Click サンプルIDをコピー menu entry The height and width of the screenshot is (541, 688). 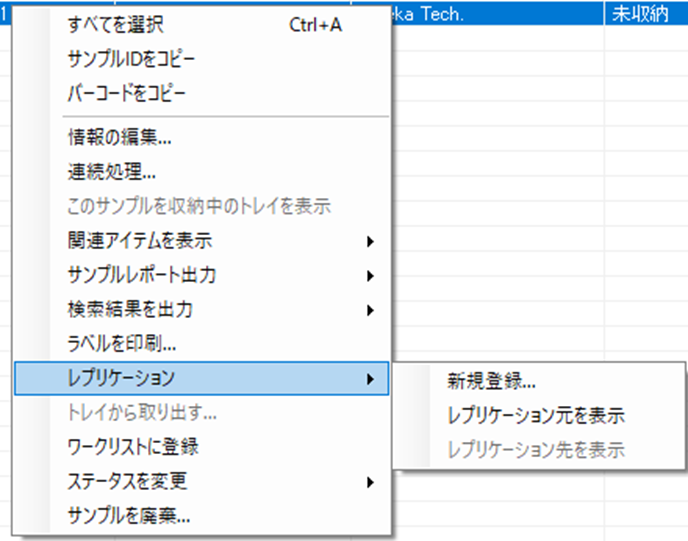[x=132, y=59]
